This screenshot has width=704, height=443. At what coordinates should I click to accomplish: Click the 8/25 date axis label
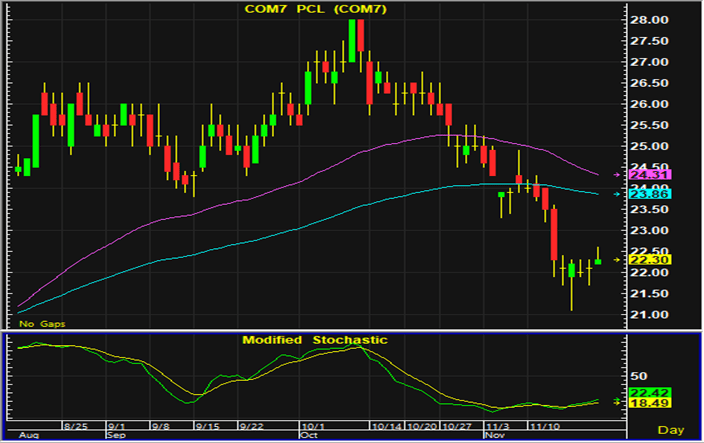pyautogui.click(x=76, y=425)
